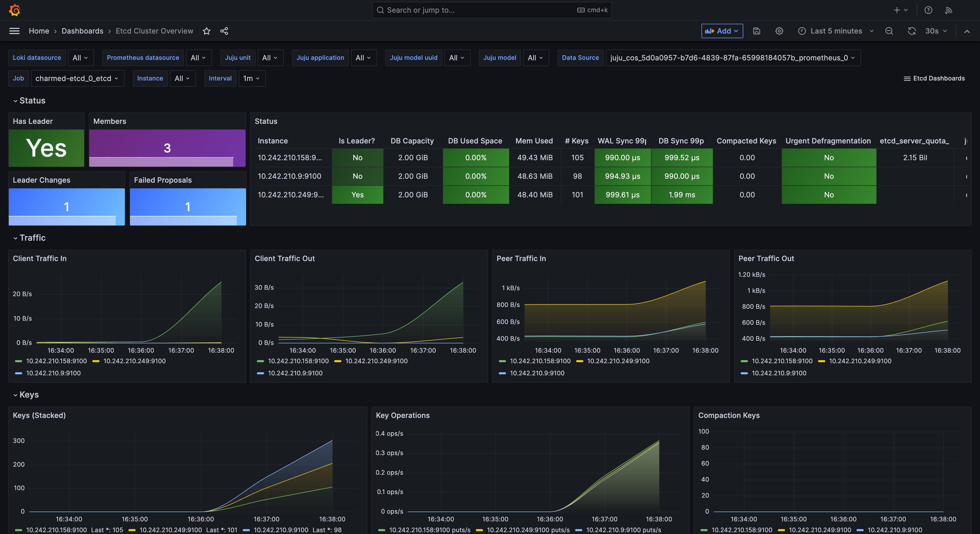Image resolution: width=980 pixels, height=534 pixels.
Task: Sort Status table by # Keys column
Action: pos(576,141)
